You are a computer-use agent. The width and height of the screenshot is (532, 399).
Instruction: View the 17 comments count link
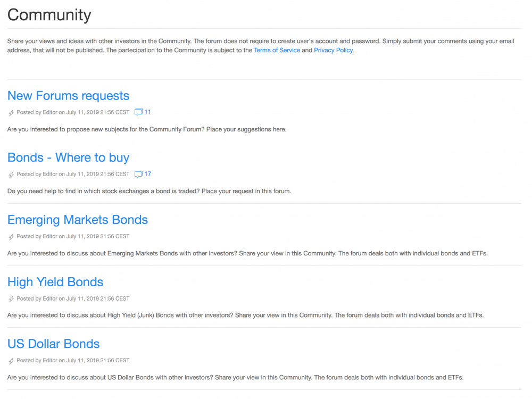[148, 174]
